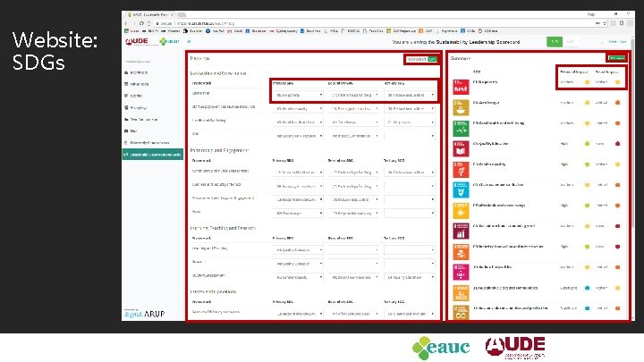
Task: Open Secondary SDG dropdown for Business and industry interface
Action: pos(353,186)
